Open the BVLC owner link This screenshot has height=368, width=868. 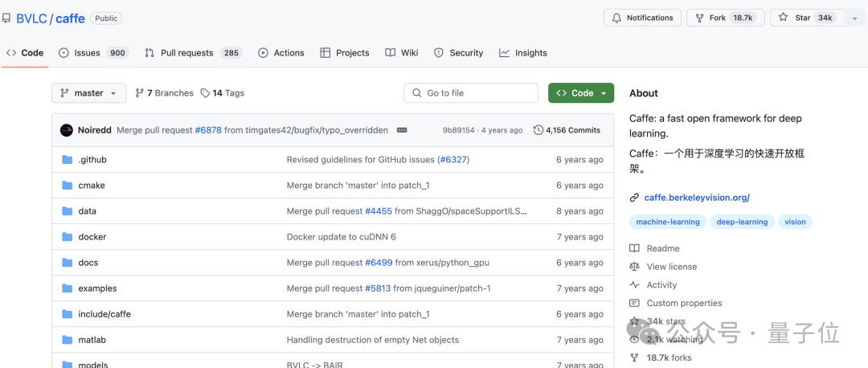[x=32, y=18]
